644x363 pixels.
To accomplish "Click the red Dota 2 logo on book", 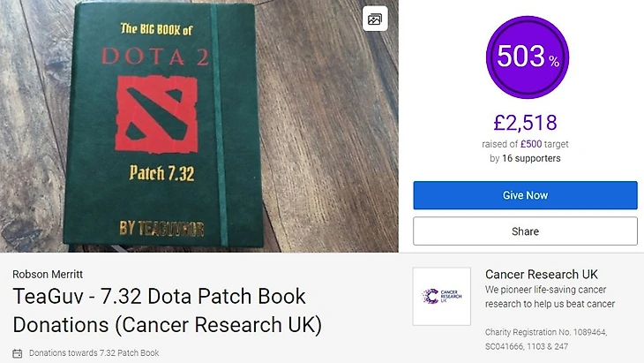I will 156,114.
